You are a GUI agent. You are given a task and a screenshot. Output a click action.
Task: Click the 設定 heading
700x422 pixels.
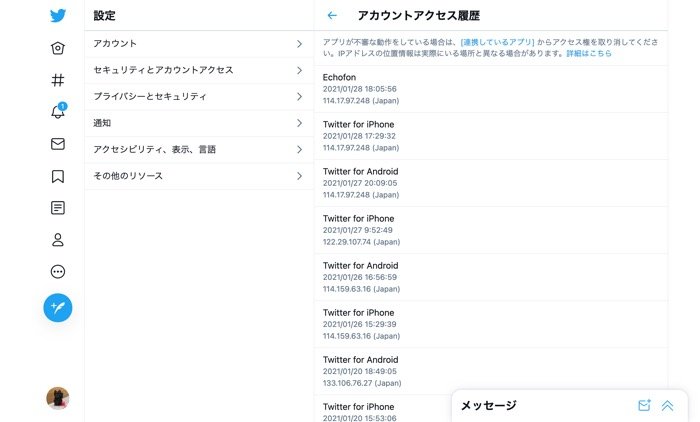(x=104, y=16)
